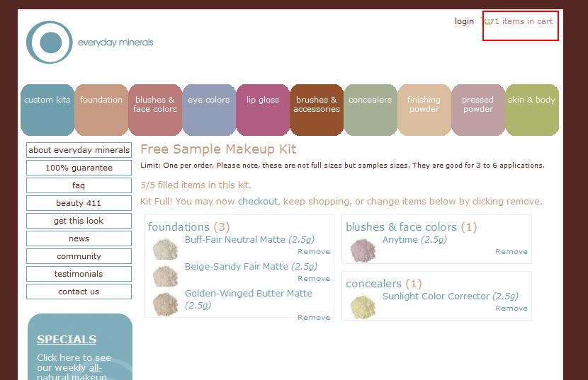Open the news sidebar button
The height and width of the screenshot is (380, 588).
[x=79, y=238]
